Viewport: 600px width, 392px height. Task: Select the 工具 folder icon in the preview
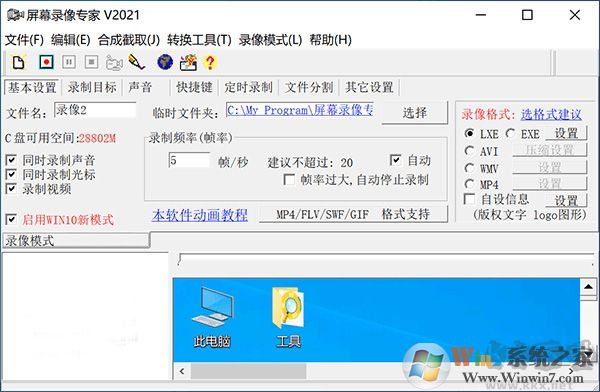(x=289, y=318)
